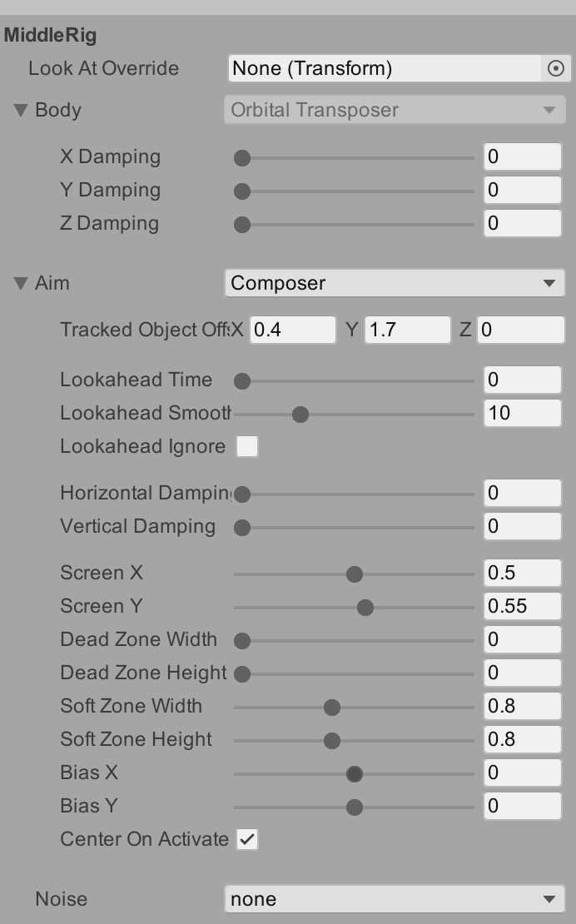
Task: Collapse the Aim section foldout
Action: click(x=22, y=283)
